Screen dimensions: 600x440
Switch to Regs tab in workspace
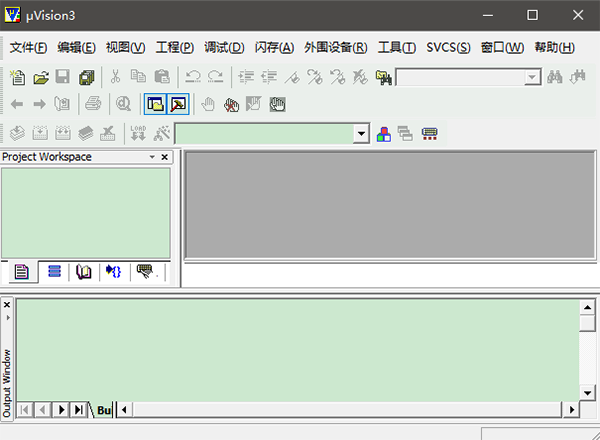coord(54,272)
